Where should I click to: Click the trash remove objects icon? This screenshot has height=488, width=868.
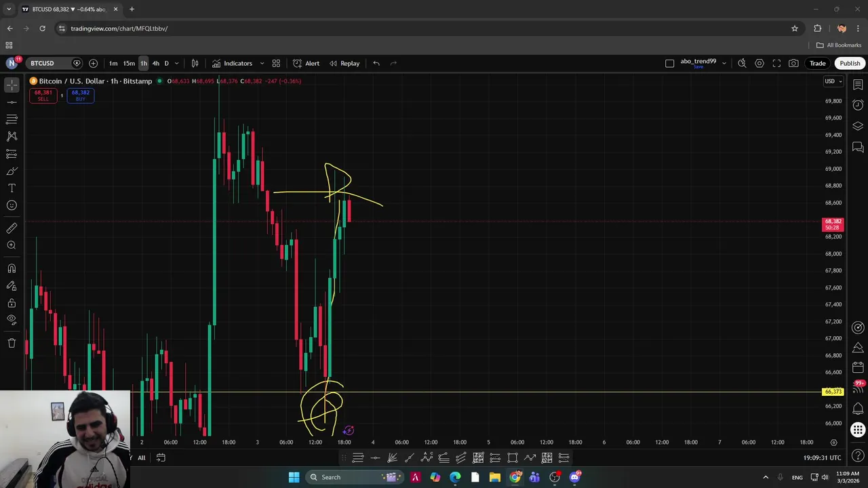pyautogui.click(x=12, y=343)
